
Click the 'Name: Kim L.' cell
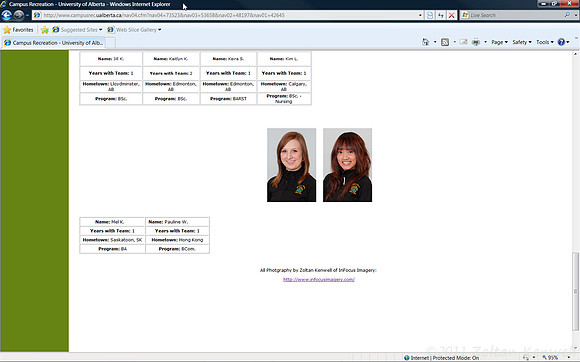(284, 59)
